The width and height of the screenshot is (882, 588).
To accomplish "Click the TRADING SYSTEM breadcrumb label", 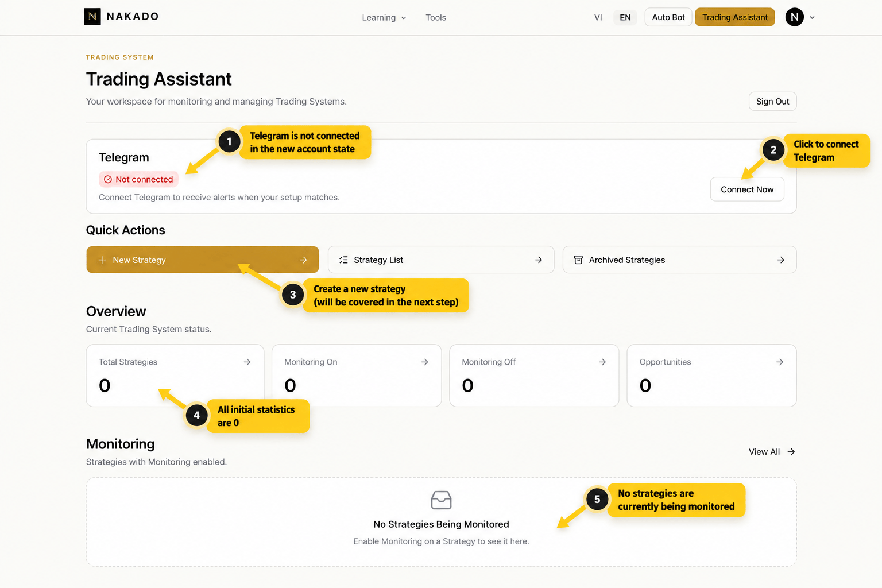I will click(120, 57).
